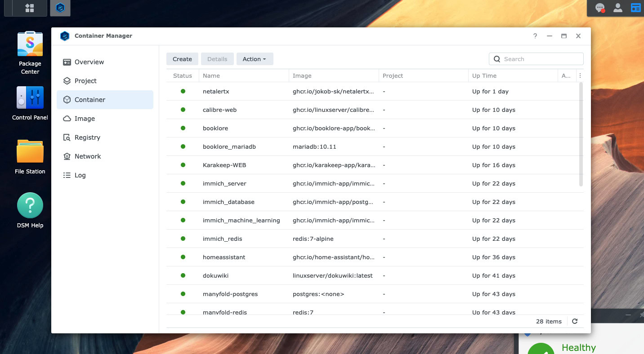Refresh the container list

click(x=575, y=321)
